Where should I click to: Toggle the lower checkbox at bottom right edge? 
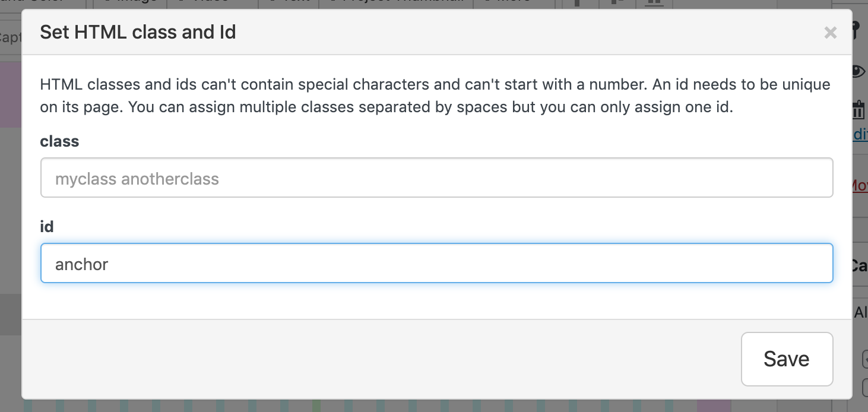pyautogui.click(x=864, y=388)
